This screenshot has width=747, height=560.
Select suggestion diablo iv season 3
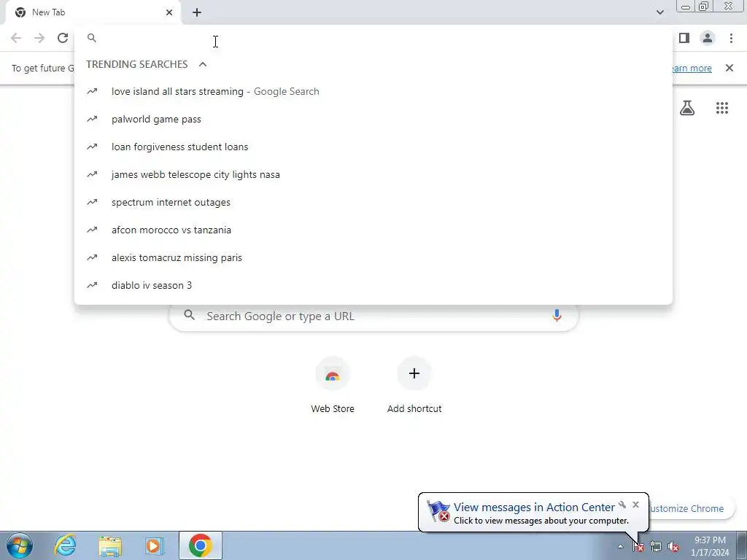tap(373, 285)
